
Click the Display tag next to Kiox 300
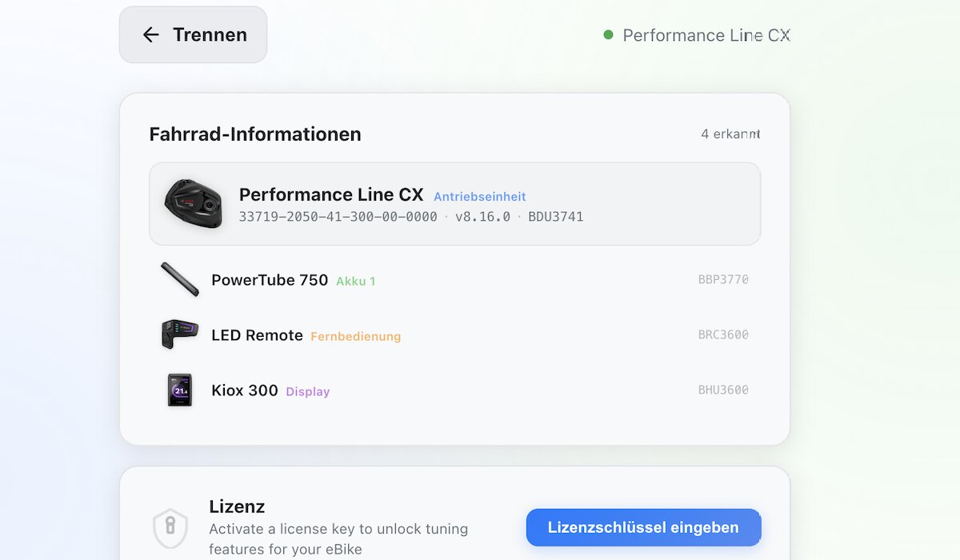308,392
